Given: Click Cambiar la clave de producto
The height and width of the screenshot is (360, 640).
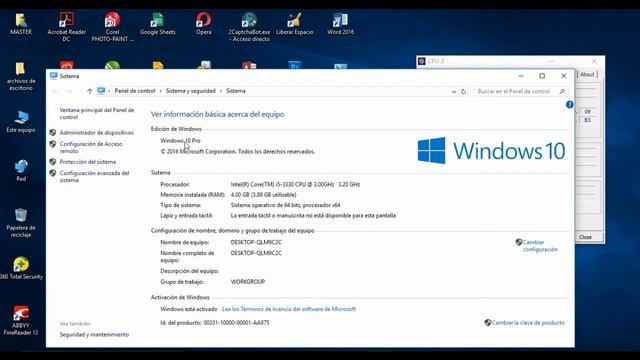Looking at the screenshot, I should coord(528,322).
